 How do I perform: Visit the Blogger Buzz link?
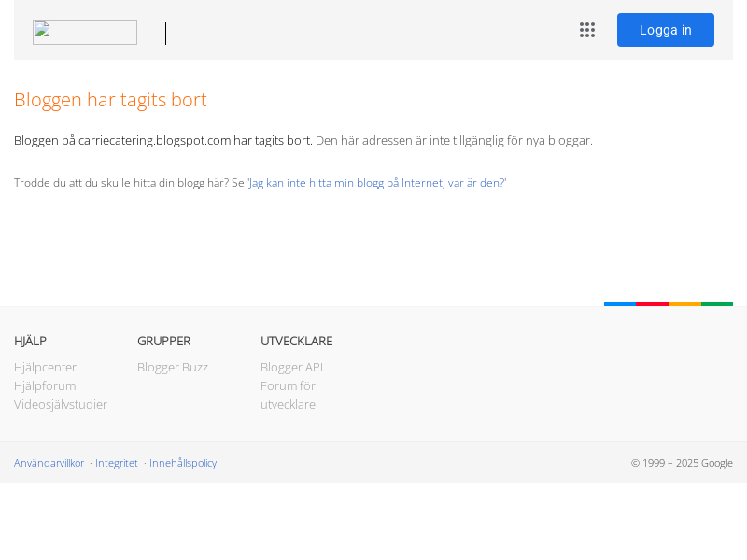click(x=173, y=367)
